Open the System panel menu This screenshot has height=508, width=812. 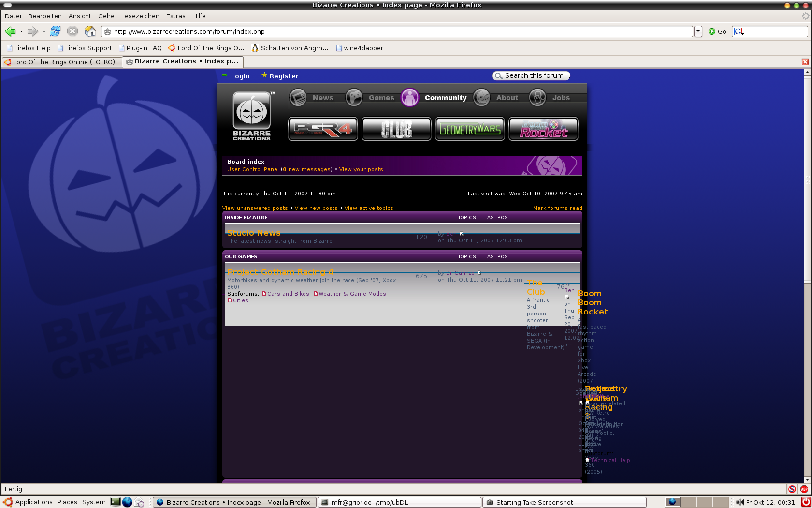(x=94, y=502)
